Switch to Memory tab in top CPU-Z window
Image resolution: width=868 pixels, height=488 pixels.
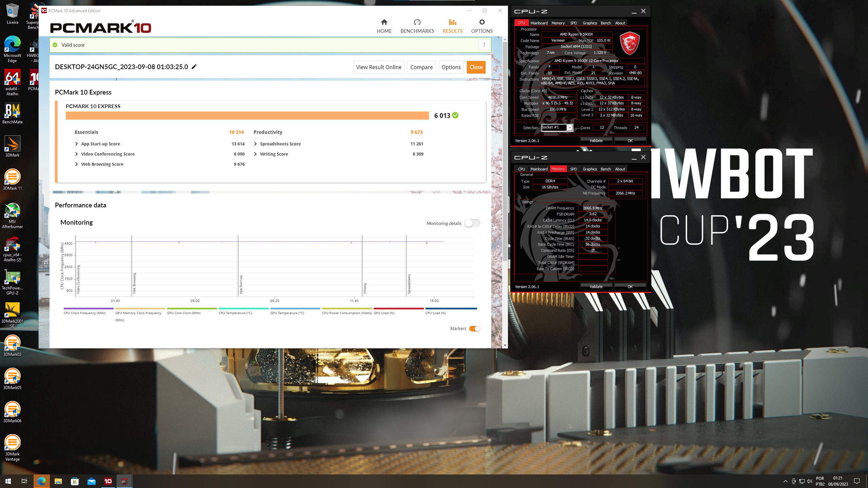pyautogui.click(x=558, y=23)
